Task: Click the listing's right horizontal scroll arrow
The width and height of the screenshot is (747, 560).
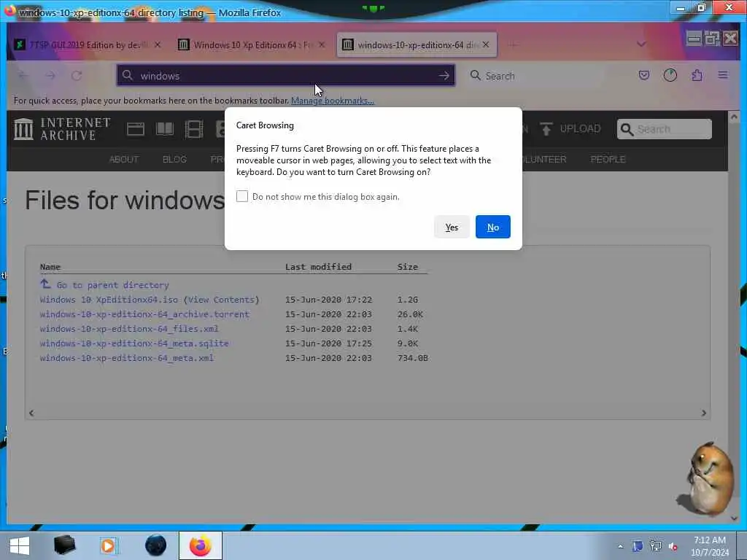Action: (704, 413)
